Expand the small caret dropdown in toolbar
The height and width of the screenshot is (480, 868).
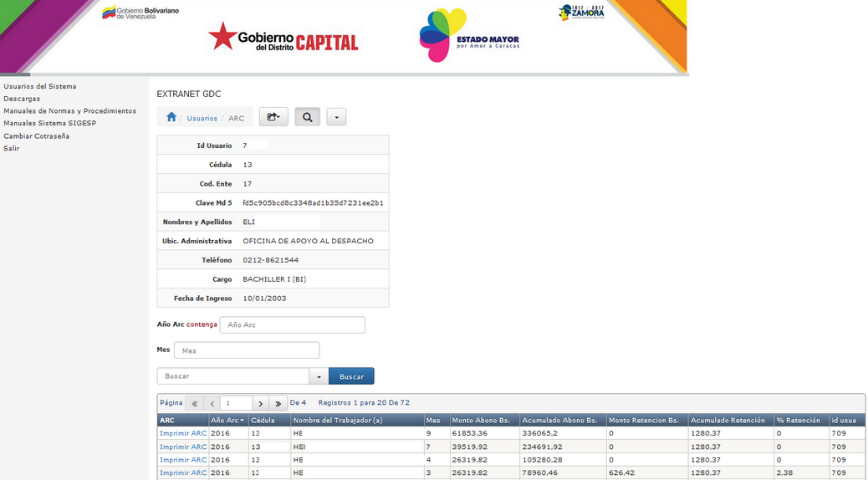pos(336,117)
